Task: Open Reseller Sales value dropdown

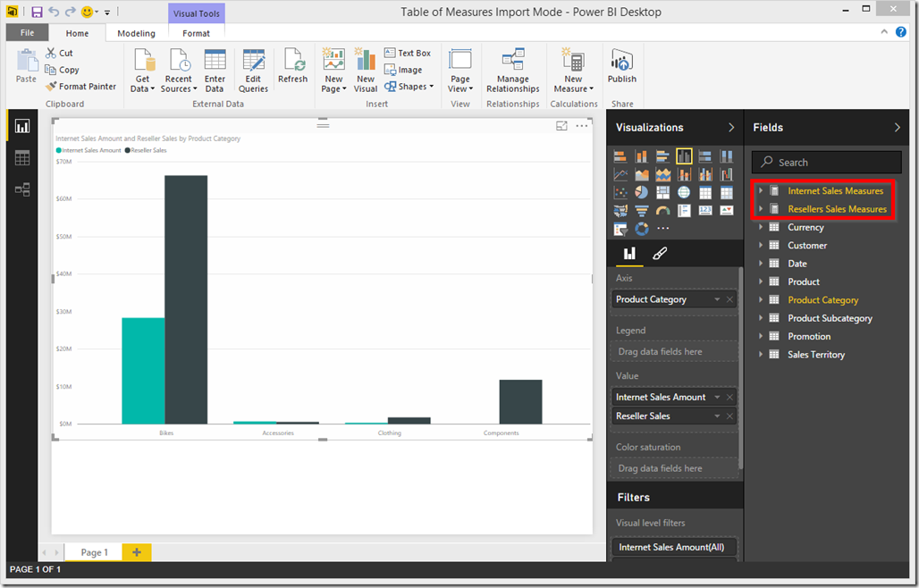Action: click(717, 416)
